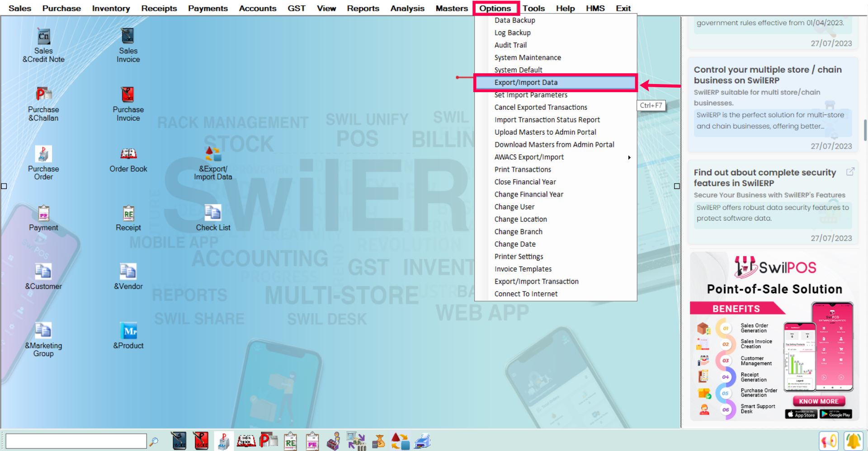Click the news panel vertical scrollbar

click(865, 131)
